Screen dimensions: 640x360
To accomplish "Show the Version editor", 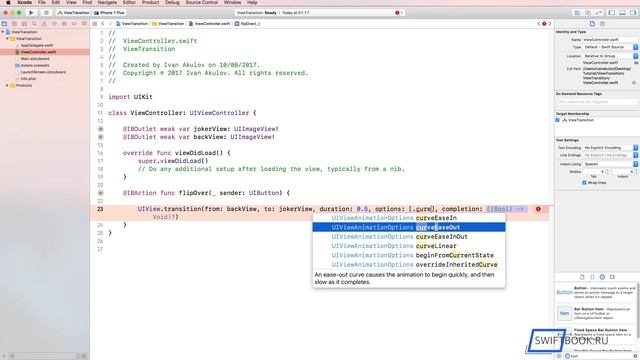I will tap(598, 13).
